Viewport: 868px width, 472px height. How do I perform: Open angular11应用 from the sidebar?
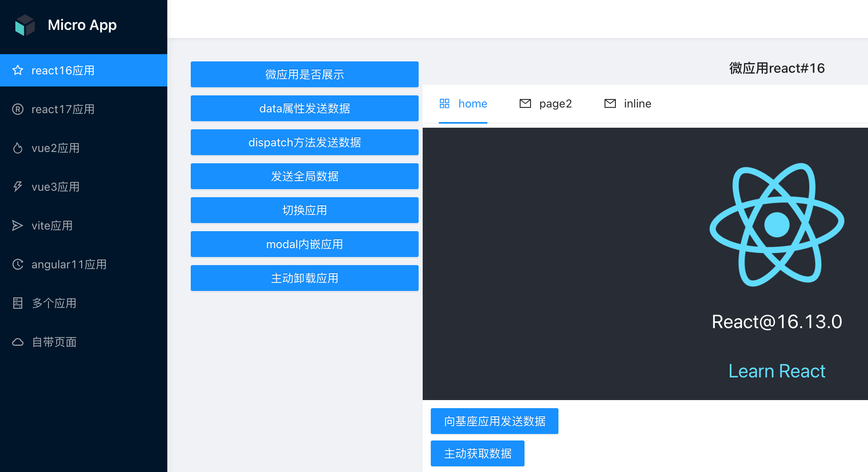[x=84, y=264]
